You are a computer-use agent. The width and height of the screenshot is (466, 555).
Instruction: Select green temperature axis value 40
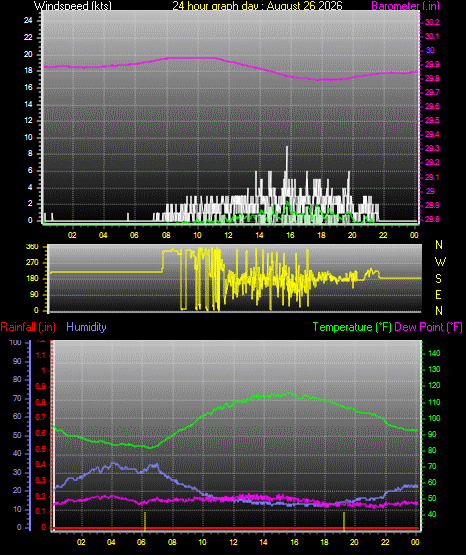tap(432, 514)
